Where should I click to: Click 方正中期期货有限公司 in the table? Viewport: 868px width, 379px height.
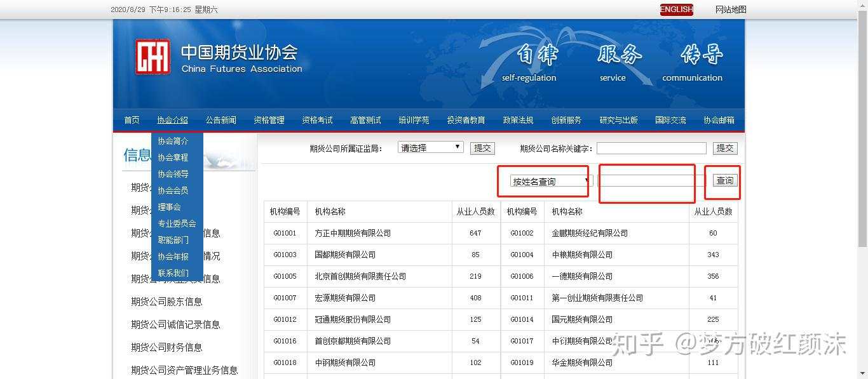pyautogui.click(x=353, y=233)
